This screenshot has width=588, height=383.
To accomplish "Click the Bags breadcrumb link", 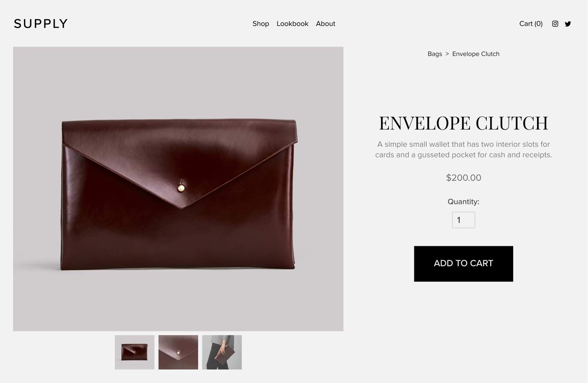I will (x=435, y=54).
